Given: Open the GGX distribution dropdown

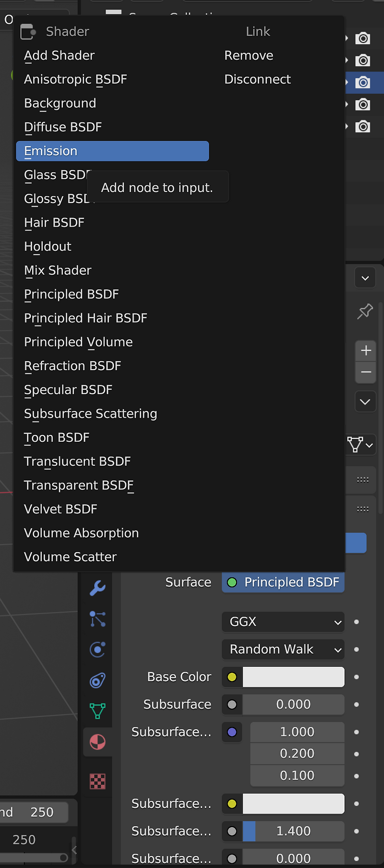Looking at the screenshot, I should pos(283,622).
